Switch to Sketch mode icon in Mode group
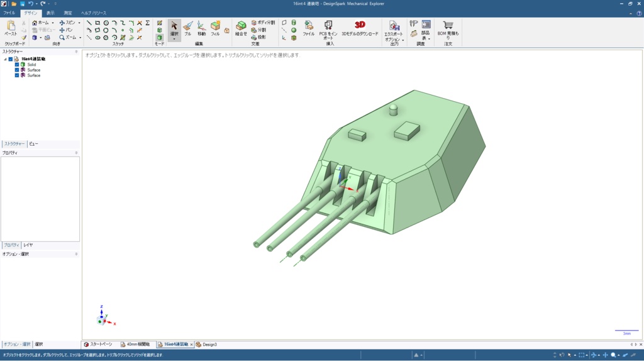 pyautogui.click(x=159, y=23)
